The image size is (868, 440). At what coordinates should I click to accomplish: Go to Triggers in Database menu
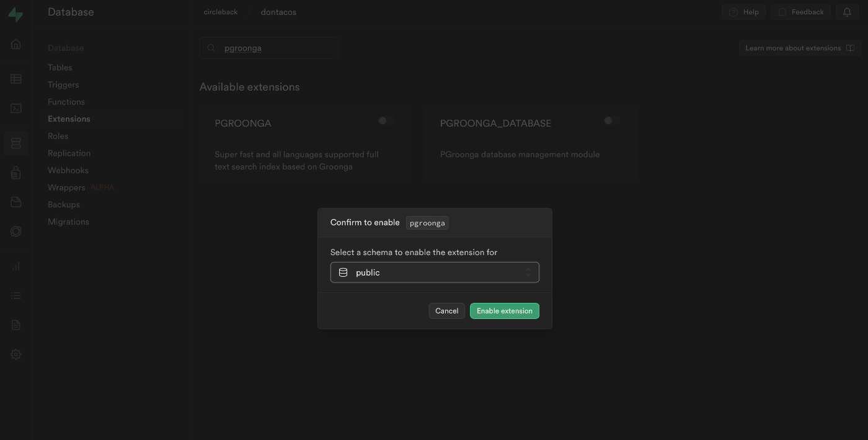coord(63,84)
